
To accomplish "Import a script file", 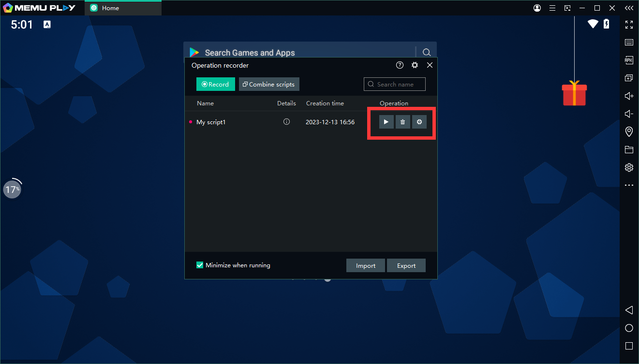I will coord(366,265).
